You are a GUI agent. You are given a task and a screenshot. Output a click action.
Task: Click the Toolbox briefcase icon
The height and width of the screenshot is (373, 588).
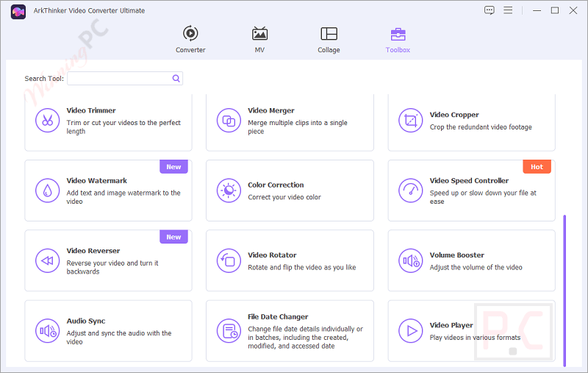pyautogui.click(x=398, y=34)
